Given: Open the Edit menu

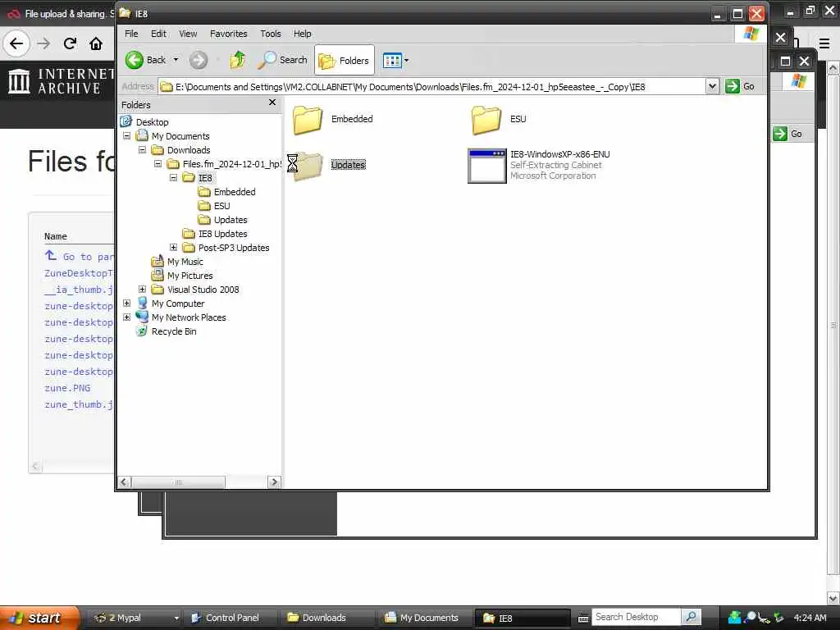Looking at the screenshot, I should tap(158, 34).
